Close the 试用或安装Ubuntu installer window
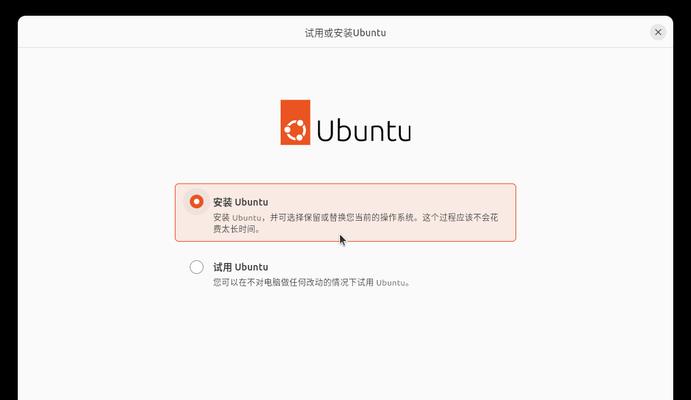This screenshot has height=400, width=691. [658, 32]
